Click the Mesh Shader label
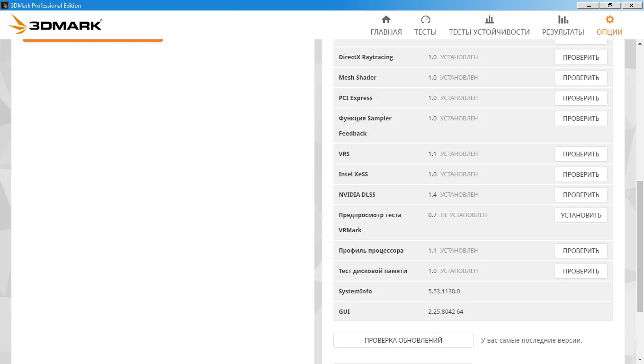 pyautogui.click(x=358, y=78)
